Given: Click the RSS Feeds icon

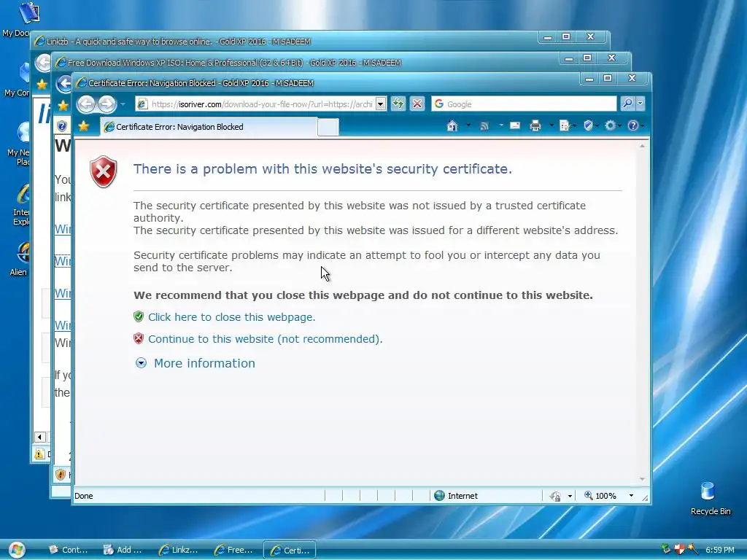Looking at the screenshot, I should point(484,125).
